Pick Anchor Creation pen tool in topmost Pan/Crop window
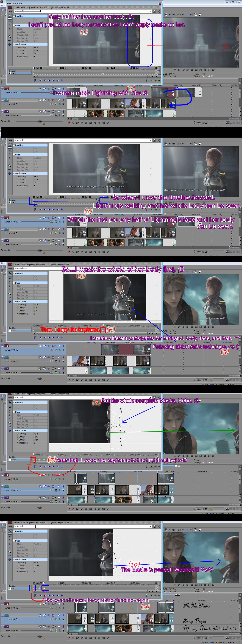 10,25
